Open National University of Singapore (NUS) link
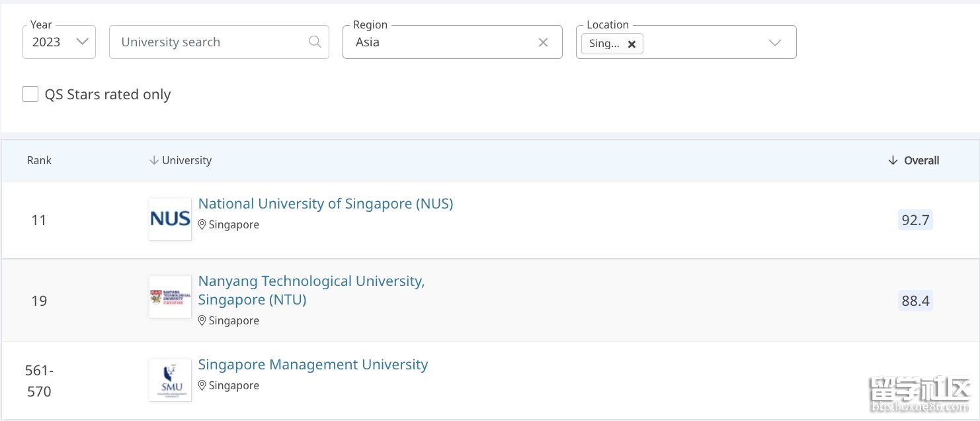The width and height of the screenshot is (980, 421). pos(325,204)
